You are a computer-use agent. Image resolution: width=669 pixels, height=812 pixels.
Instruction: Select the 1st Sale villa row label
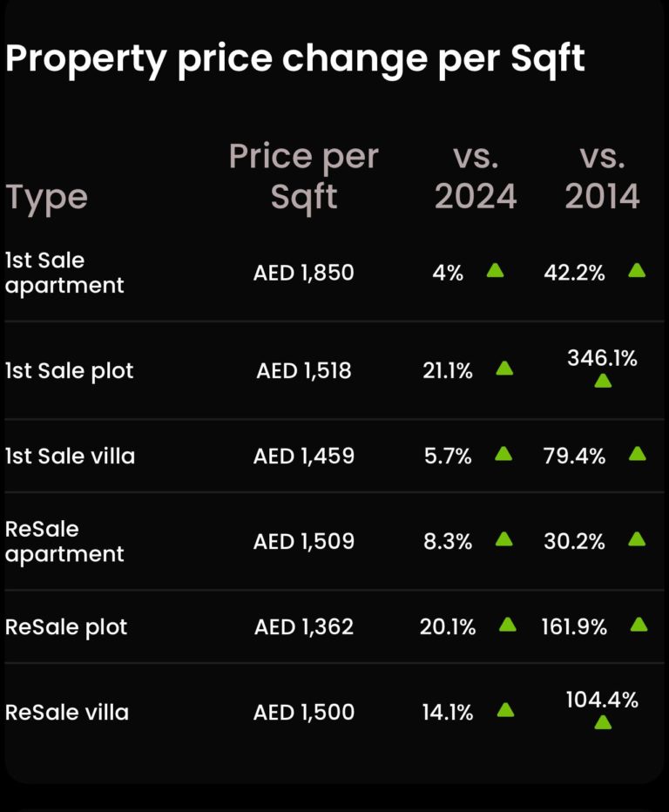tap(70, 456)
